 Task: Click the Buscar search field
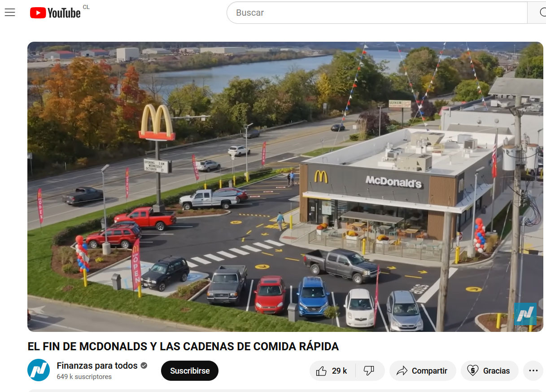377,13
